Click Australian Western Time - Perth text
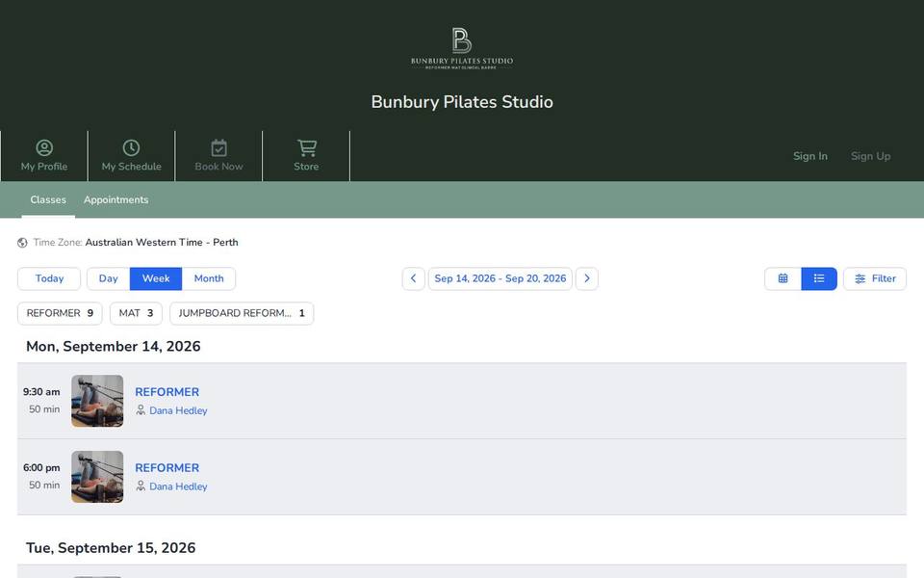This screenshot has width=924, height=578. coord(162,243)
